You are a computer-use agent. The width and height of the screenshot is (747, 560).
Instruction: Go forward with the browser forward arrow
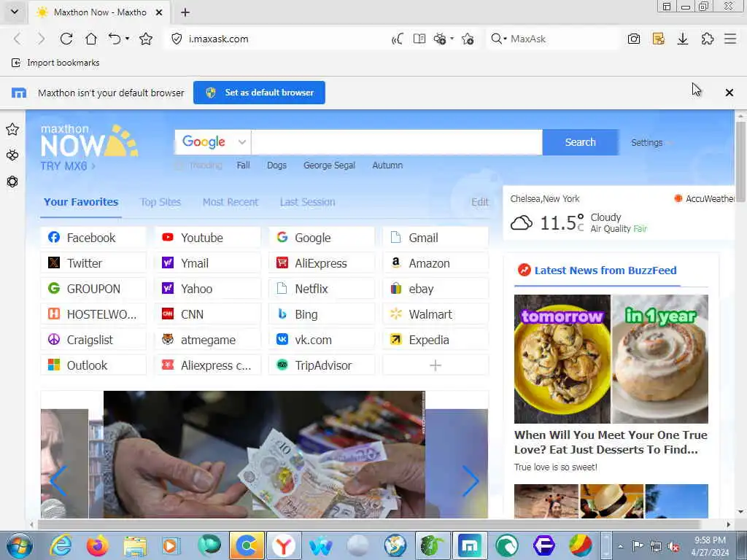point(42,39)
